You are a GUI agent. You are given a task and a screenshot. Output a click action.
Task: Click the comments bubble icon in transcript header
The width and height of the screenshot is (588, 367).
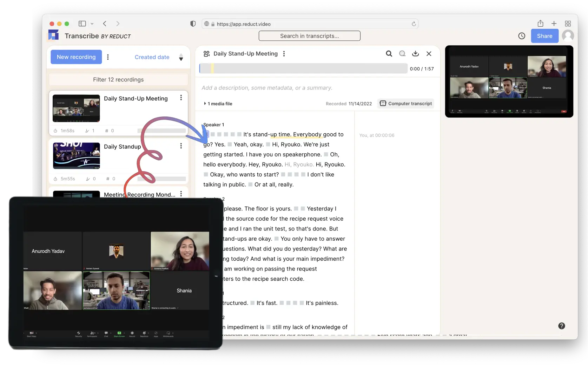(402, 54)
